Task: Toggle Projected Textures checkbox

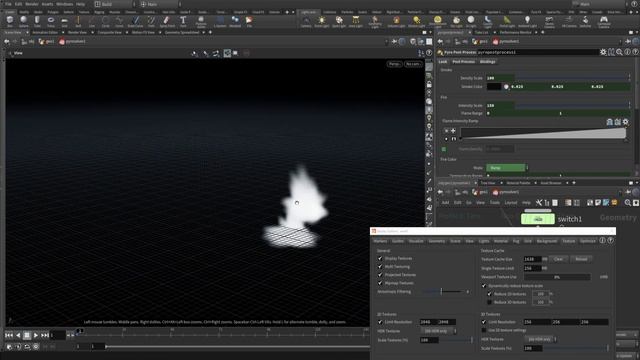Action: tap(380, 275)
